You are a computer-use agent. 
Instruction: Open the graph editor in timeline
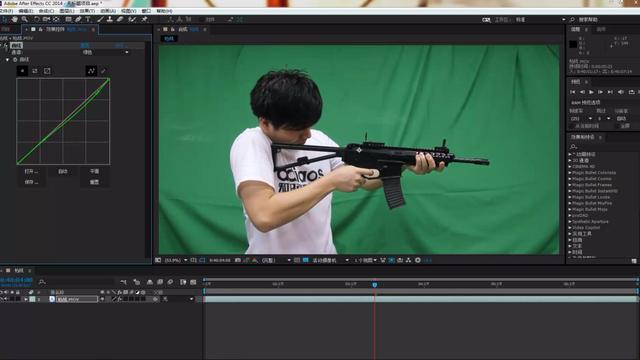click(x=193, y=282)
